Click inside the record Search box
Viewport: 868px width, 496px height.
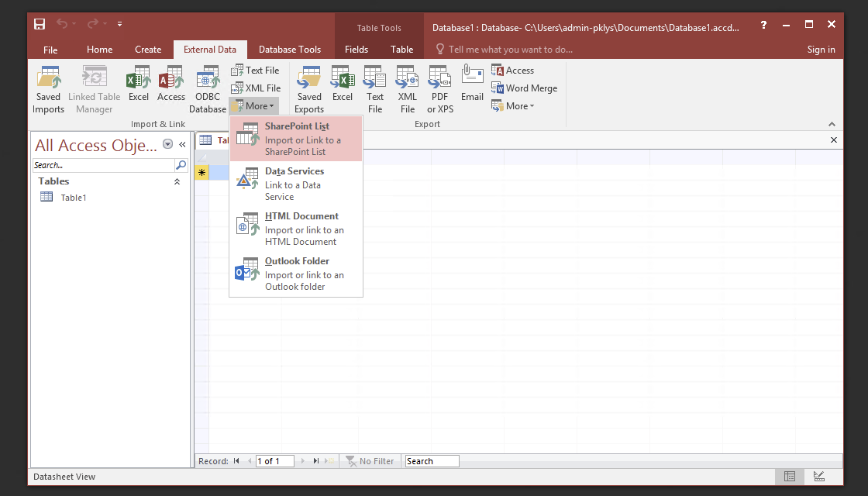431,460
